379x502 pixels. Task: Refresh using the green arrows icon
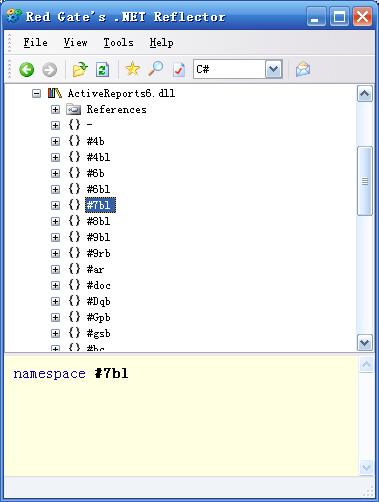point(103,70)
